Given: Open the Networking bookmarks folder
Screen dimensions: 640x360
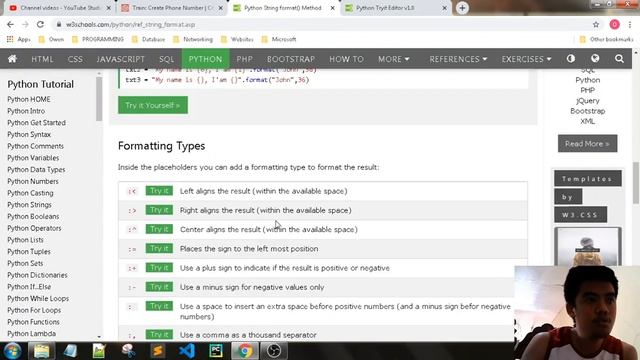Looking at the screenshot, I should click(x=193, y=40).
